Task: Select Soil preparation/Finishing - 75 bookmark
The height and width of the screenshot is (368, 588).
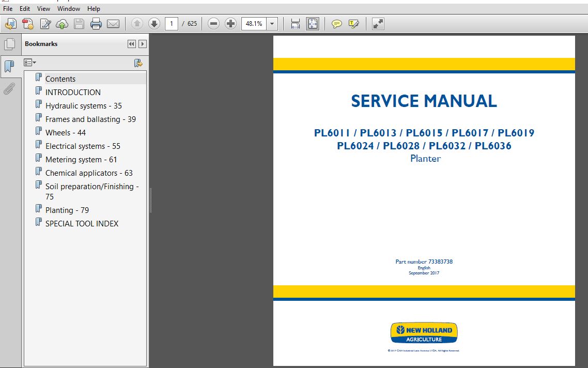Action: point(92,191)
